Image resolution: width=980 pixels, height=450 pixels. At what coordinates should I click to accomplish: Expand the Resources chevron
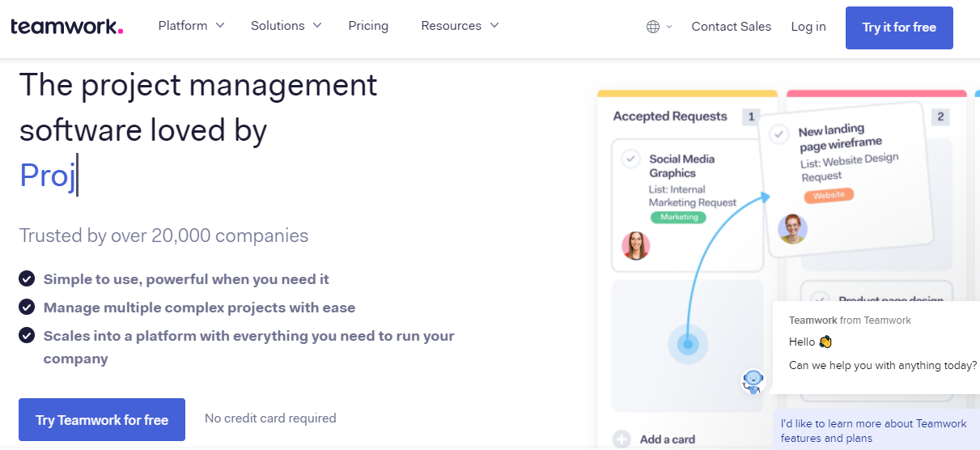[494, 25]
